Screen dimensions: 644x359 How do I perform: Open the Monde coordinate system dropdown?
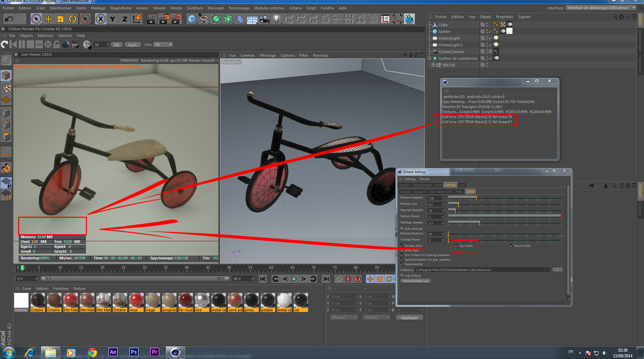click(344, 317)
